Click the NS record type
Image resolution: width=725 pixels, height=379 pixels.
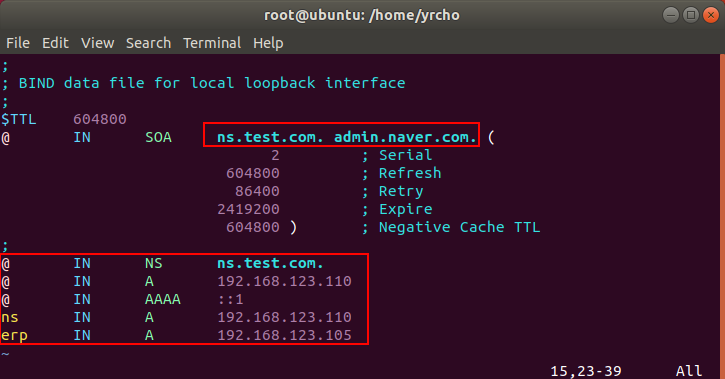tap(154, 263)
